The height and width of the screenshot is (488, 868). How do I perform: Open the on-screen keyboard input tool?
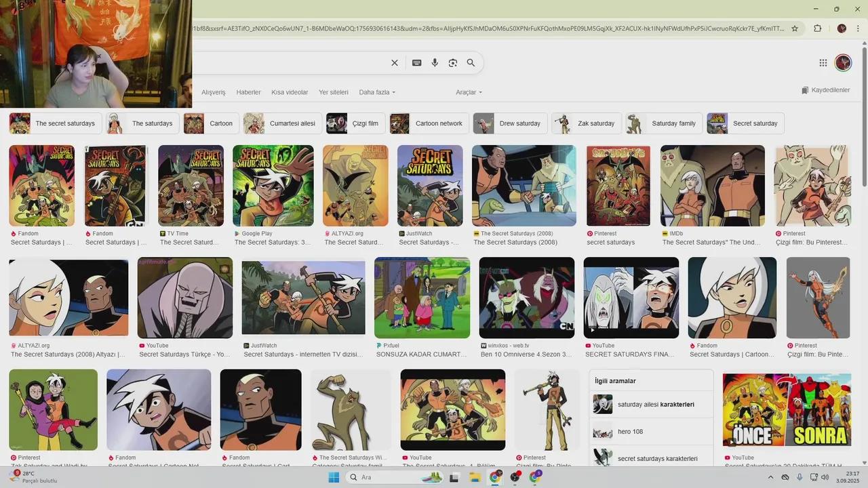pos(416,63)
